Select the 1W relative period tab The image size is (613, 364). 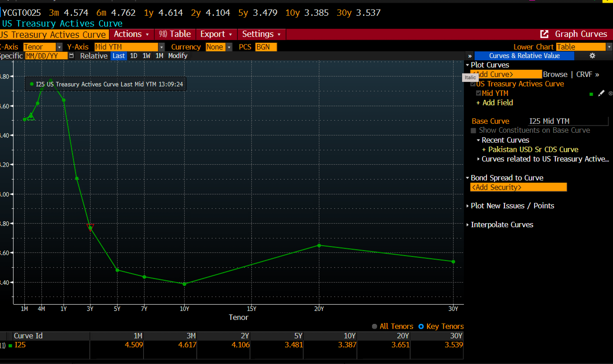point(146,56)
